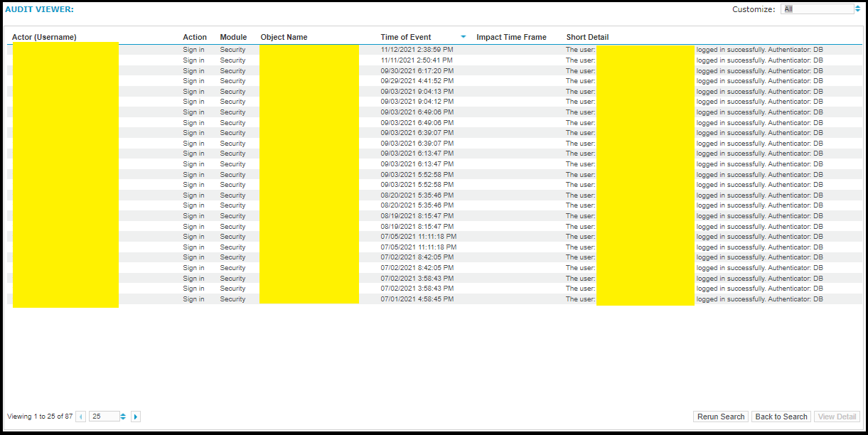
Task: Click the Short Detail column header
Action: [x=587, y=37]
